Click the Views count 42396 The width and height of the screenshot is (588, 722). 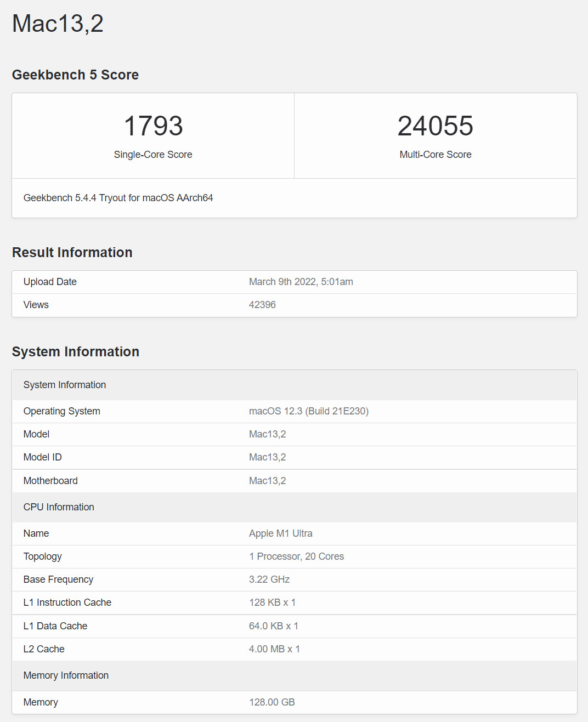pyautogui.click(x=262, y=305)
